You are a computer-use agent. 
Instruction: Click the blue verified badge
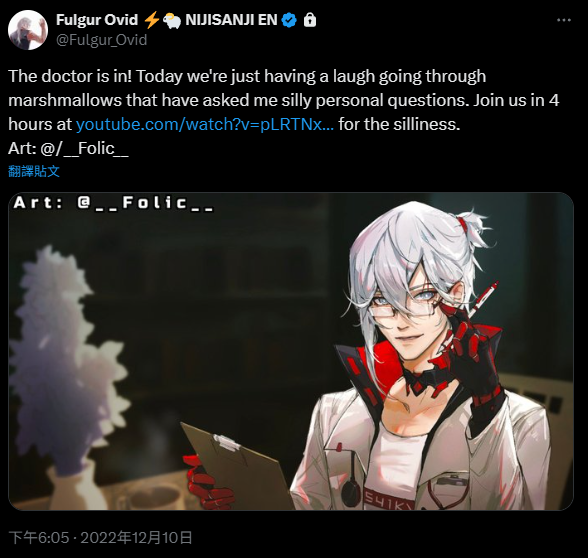(289, 20)
